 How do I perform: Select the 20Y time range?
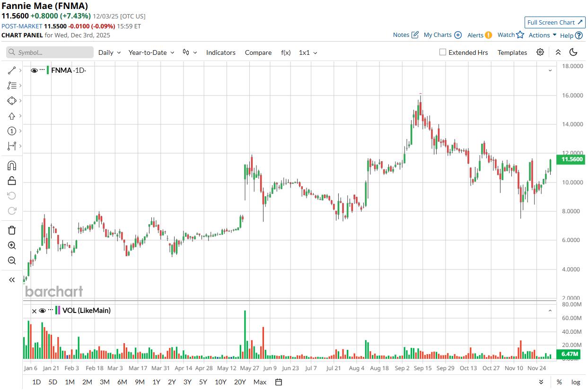coord(240,382)
